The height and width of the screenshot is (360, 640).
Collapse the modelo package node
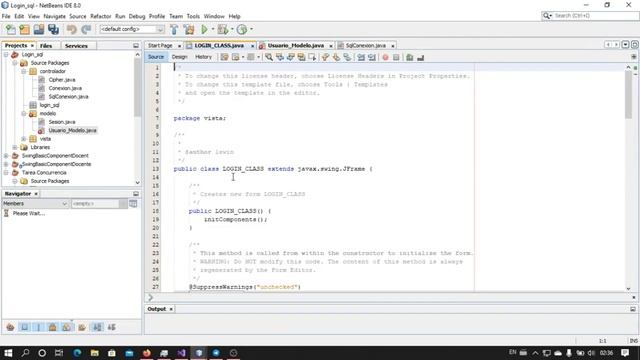[24, 113]
